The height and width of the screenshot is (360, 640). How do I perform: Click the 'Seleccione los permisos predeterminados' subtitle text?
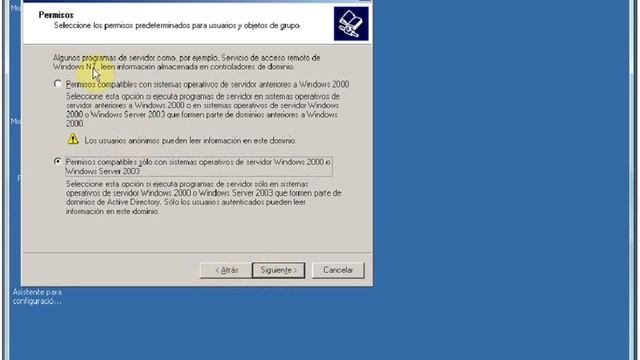(x=177, y=25)
